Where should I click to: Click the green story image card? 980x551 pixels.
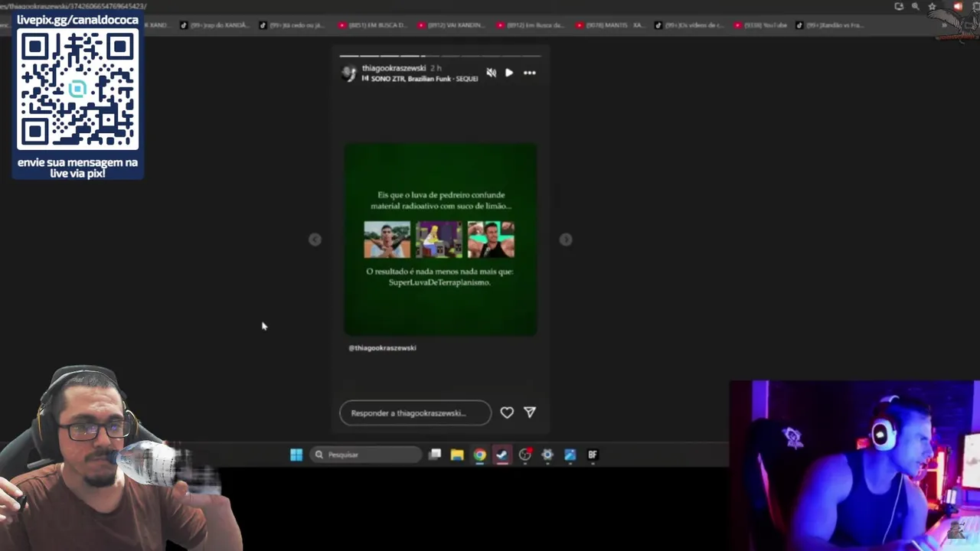pos(440,240)
